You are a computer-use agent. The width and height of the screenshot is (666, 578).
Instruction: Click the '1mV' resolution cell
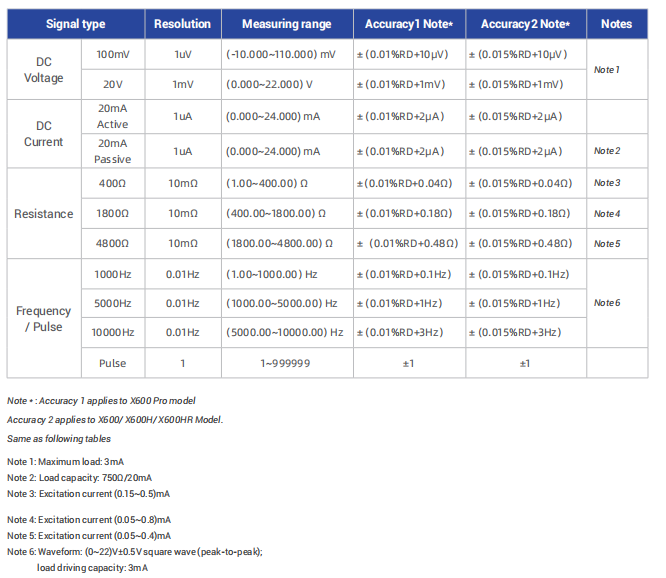pos(183,85)
